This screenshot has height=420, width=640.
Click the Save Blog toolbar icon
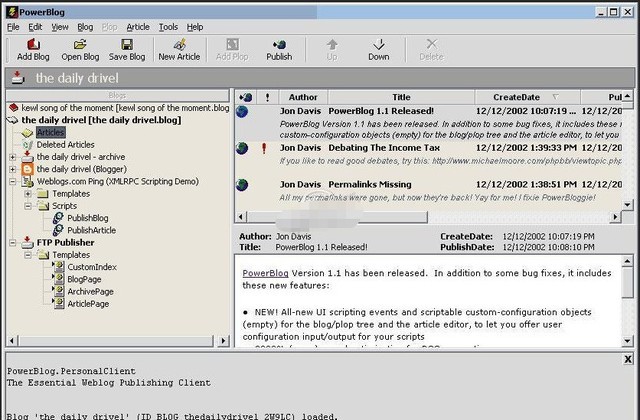(x=127, y=49)
